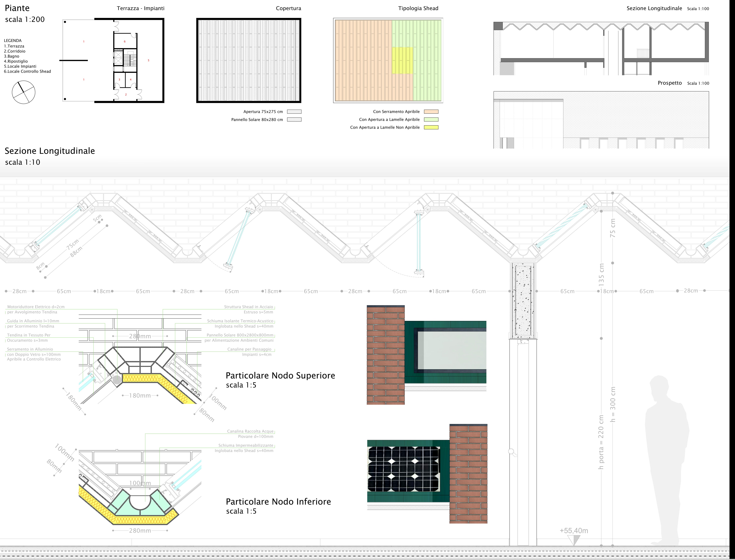Click the Particolare Nodo Superiore title
The image size is (735, 560).
coord(280,376)
